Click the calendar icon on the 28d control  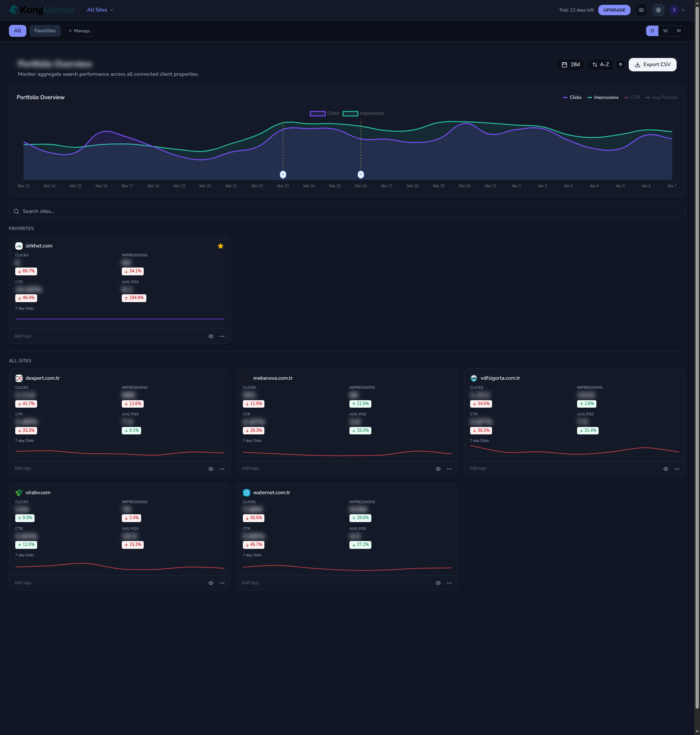[x=565, y=64]
